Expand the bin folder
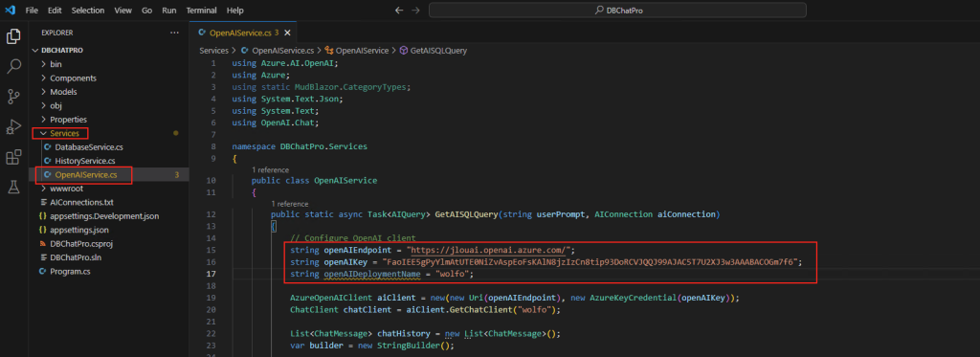 click(x=109, y=64)
